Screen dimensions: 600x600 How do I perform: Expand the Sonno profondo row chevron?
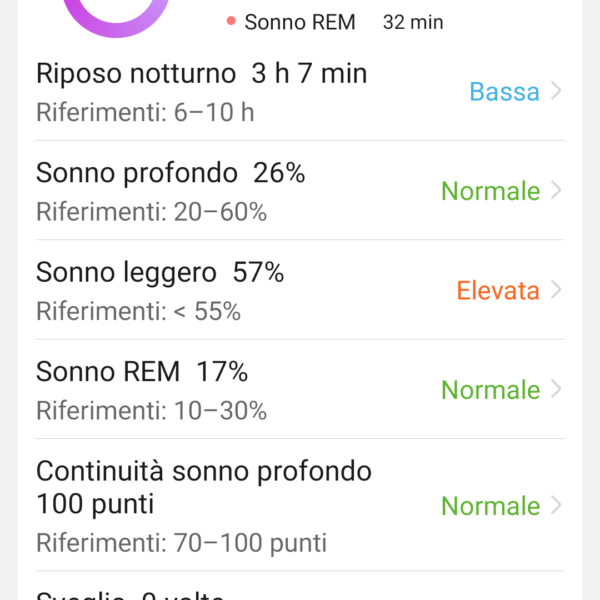[556, 191]
